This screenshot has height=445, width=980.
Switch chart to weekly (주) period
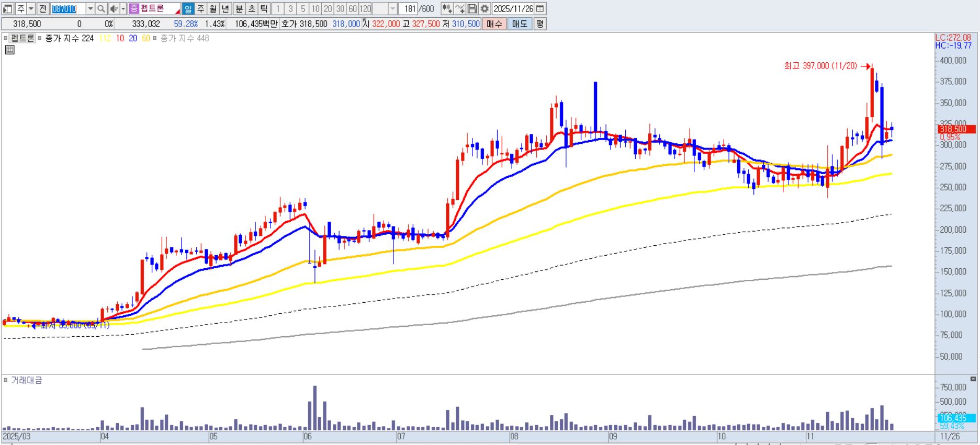click(200, 9)
